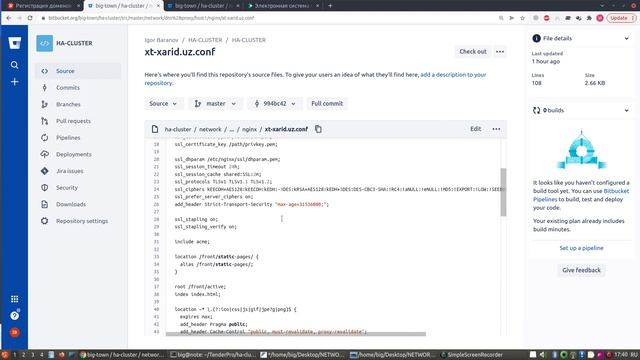This screenshot has height=360, width=640.
Task: Open nginx path breadcrumb
Action: coord(249,129)
